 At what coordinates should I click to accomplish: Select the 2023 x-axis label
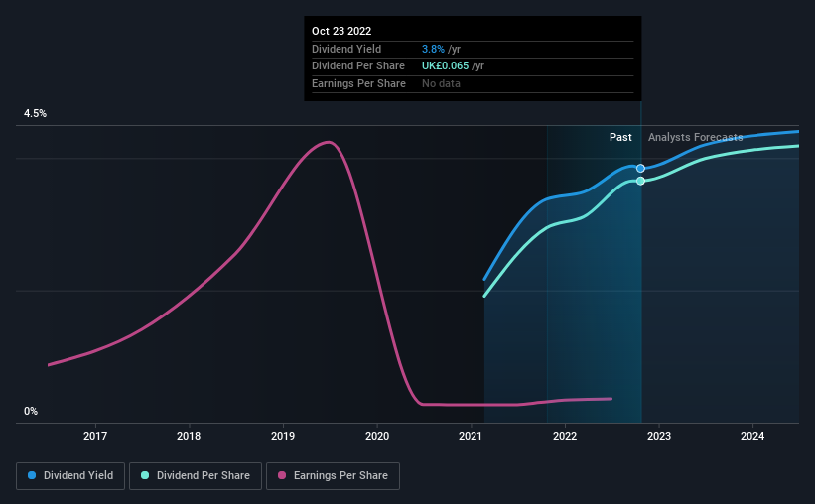(658, 436)
